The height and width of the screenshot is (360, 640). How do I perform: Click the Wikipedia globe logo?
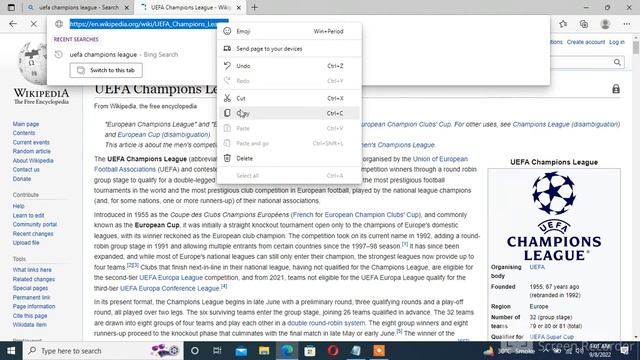point(33,63)
